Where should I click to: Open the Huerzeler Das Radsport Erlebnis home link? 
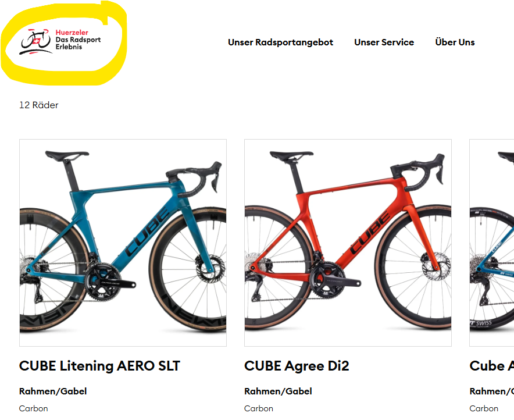[x=60, y=42]
